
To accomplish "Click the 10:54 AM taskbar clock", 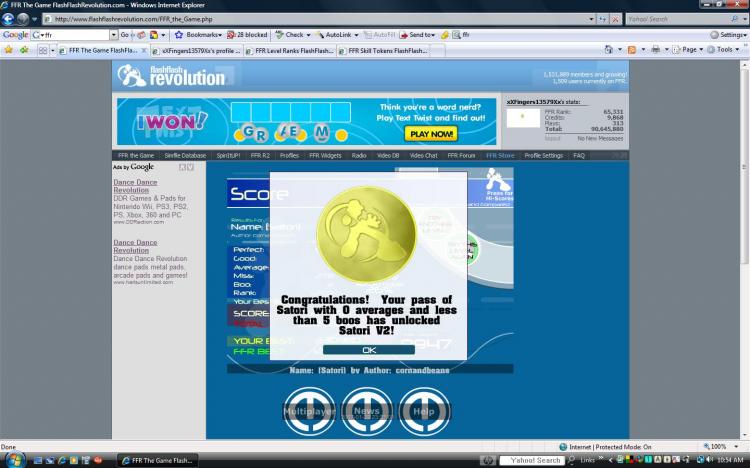I will tap(730, 460).
